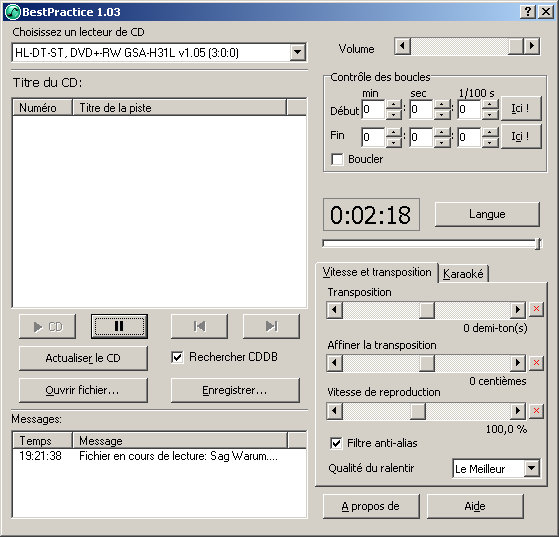Click Affiner la transposition right arrow
This screenshot has width=559, height=537.
point(518,363)
